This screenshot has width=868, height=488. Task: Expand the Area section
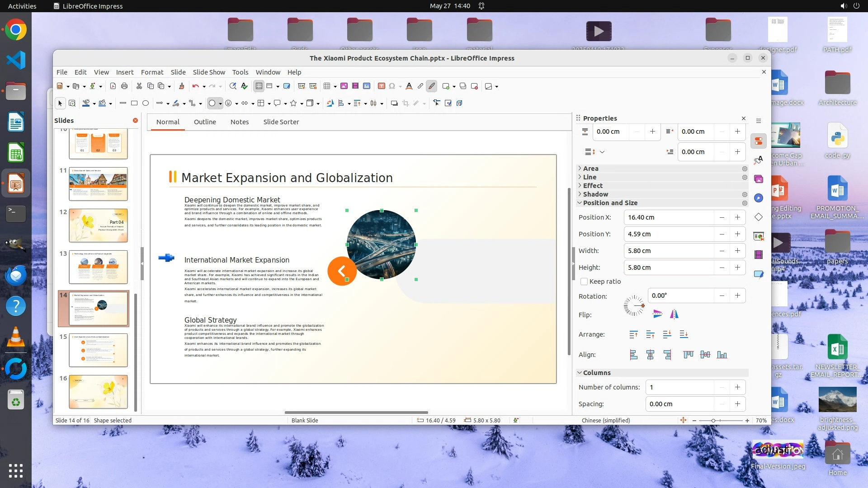pos(590,168)
